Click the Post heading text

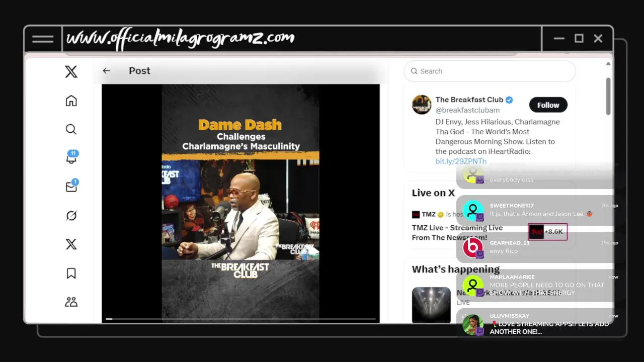point(139,71)
